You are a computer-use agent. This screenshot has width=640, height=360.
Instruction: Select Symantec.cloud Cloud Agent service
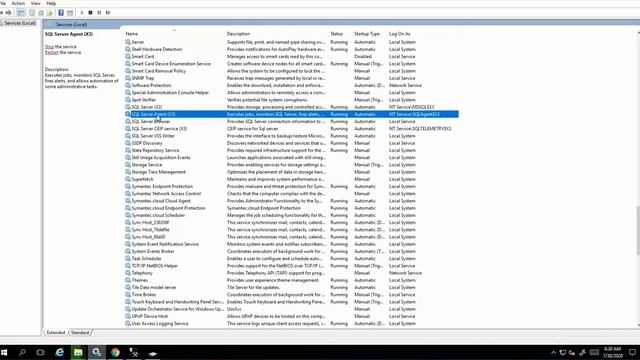click(292, 201)
